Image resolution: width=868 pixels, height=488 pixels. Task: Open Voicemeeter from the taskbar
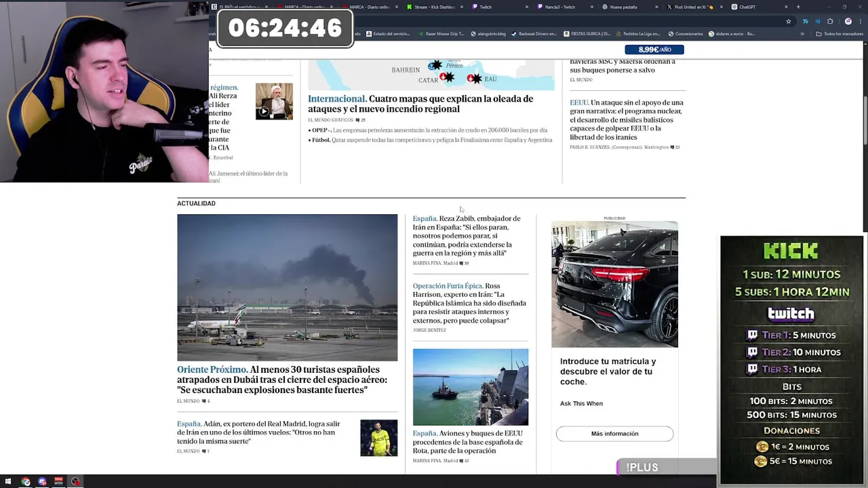tap(58, 482)
